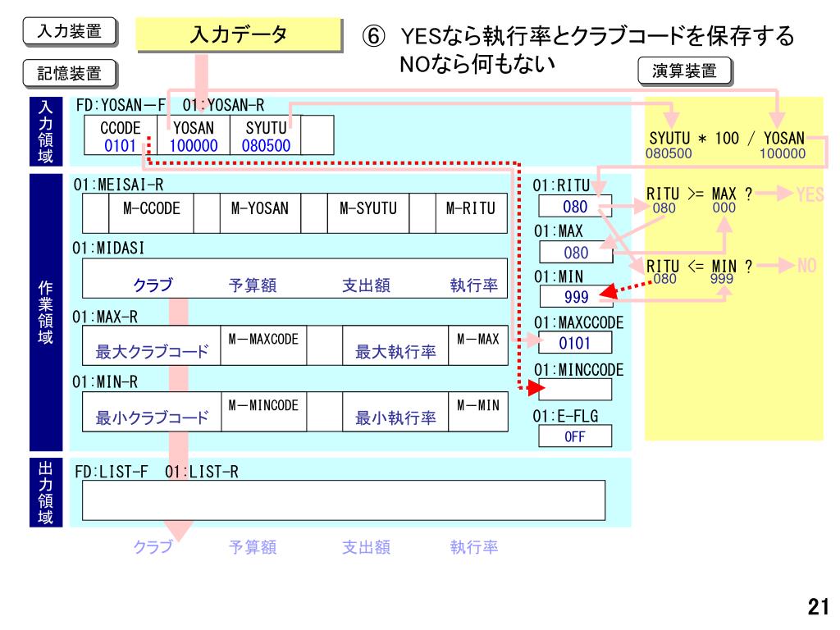Select the M-MINCODE field

[x=263, y=412]
